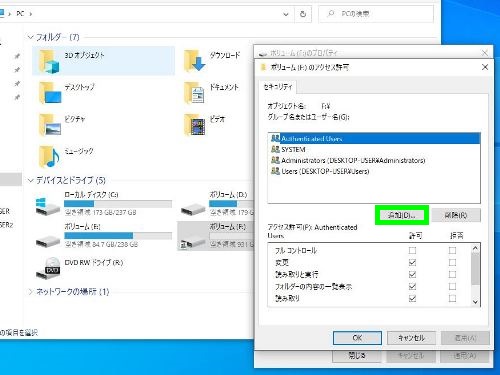Click the Local Disk (C:) usage bar
Screen dimensions: 500x375
(x=118, y=203)
